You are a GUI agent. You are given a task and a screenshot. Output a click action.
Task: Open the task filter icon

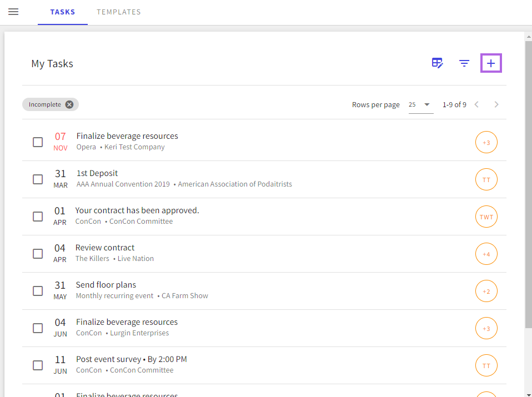pyautogui.click(x=464, y=63)
